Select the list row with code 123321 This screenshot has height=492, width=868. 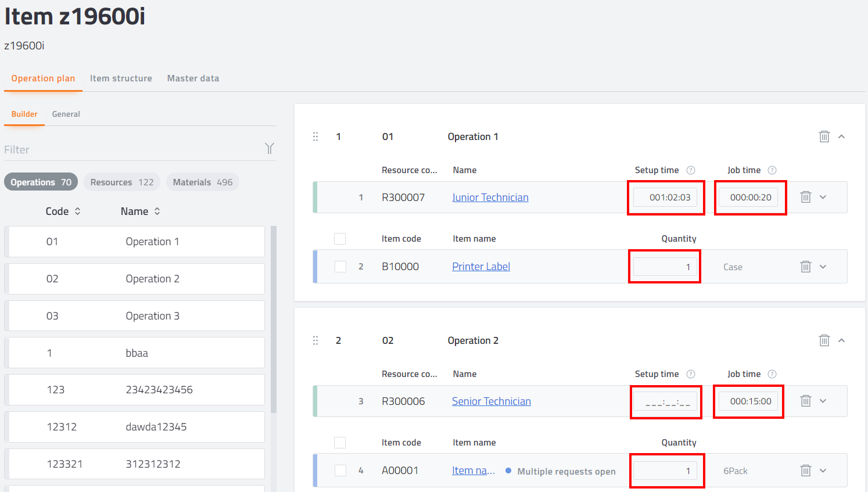pyautogui.click(x=134, y=464)
